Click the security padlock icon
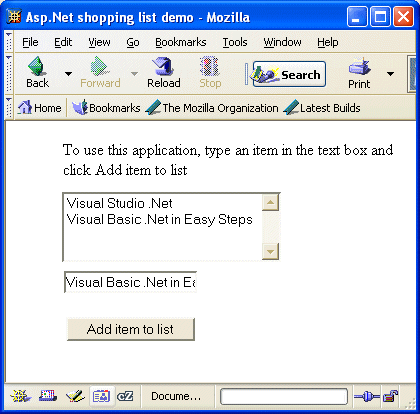420x414 pixels. (390, 396)
